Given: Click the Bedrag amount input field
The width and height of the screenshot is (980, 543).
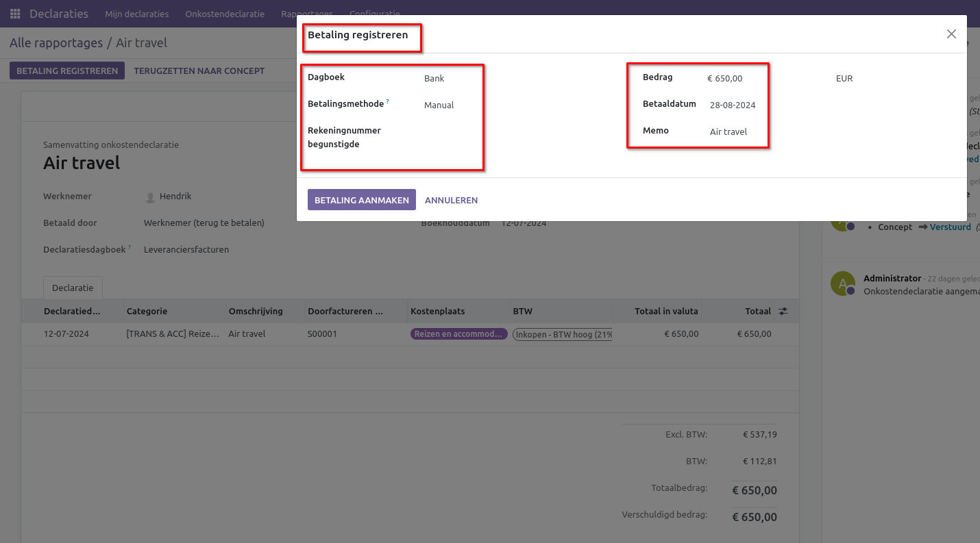Looking at the screenshot, I should click(x=761, y=79).
